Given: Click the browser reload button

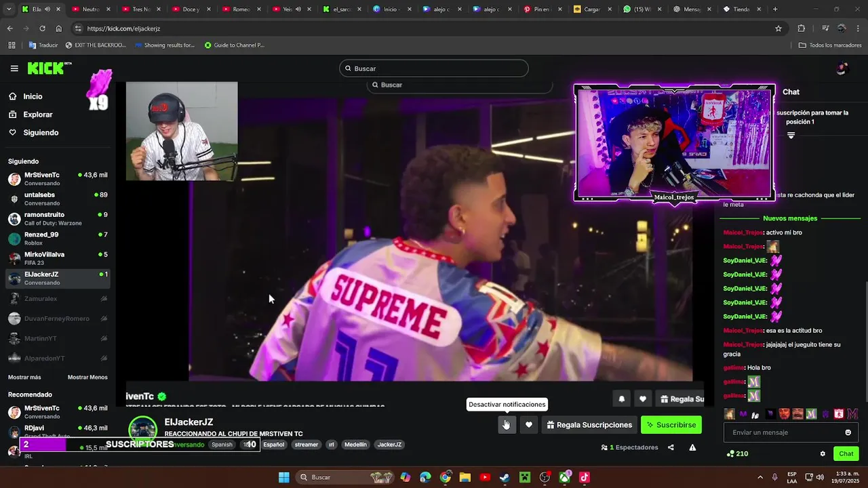Looking at the screenshot, I should point(42,28).
